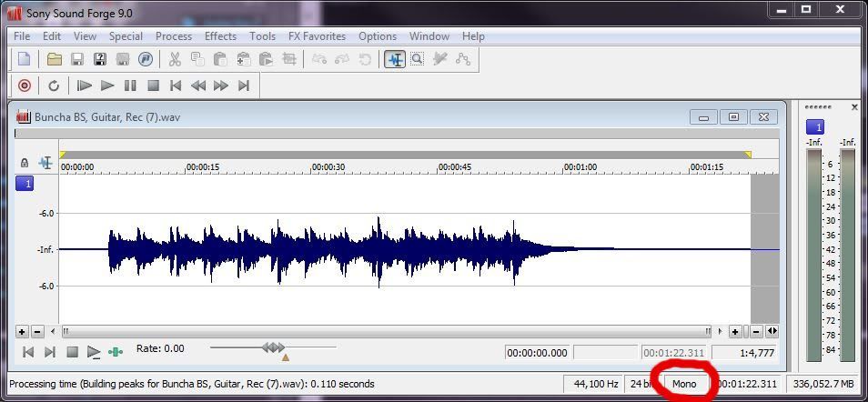Click the horizontal scrollbar under the waveform

pyautogui.click(x=391, y=332)
